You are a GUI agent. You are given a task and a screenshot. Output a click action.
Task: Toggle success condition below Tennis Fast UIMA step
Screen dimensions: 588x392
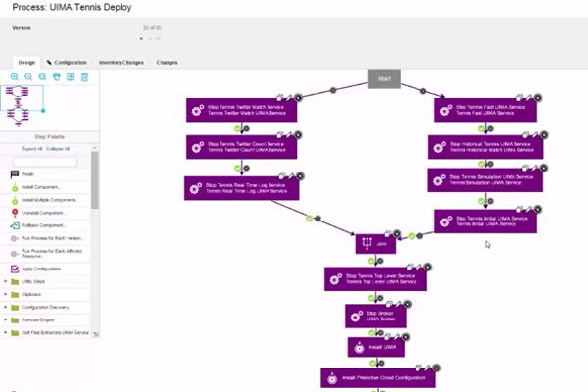(481, 129)
